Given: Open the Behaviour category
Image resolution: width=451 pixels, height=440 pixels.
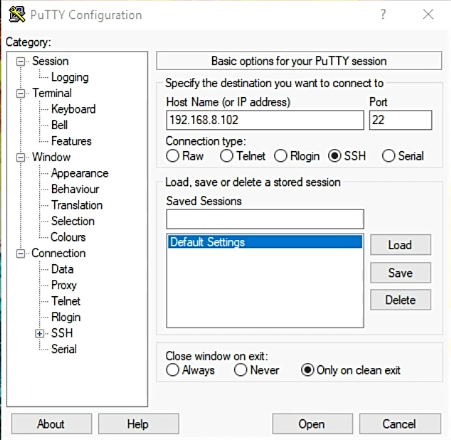Looking at the screenshot, I should 75,189.
